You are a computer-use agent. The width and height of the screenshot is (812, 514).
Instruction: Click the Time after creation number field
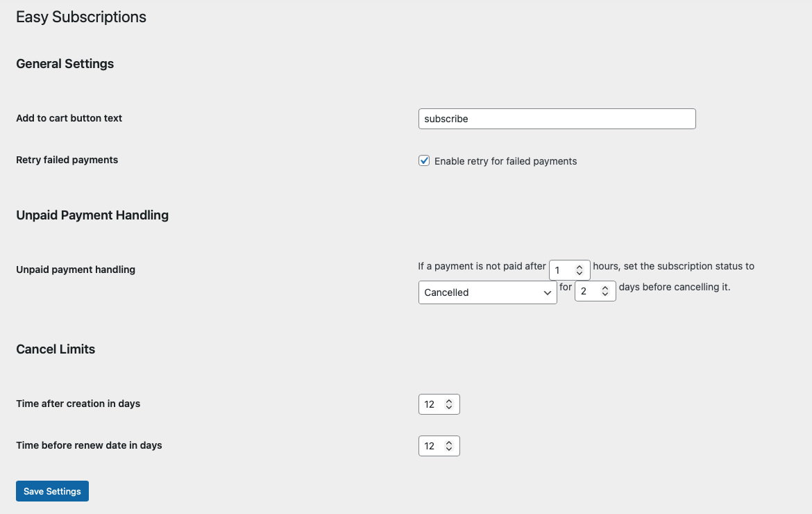(x=432, y=404)
